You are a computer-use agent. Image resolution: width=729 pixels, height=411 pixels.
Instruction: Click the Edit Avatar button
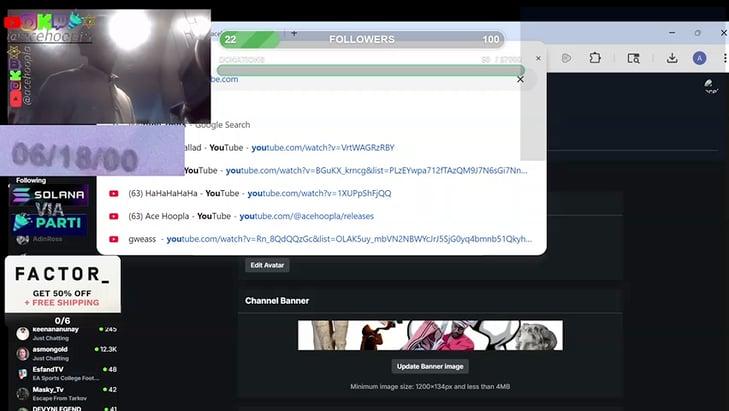point(267,265)
